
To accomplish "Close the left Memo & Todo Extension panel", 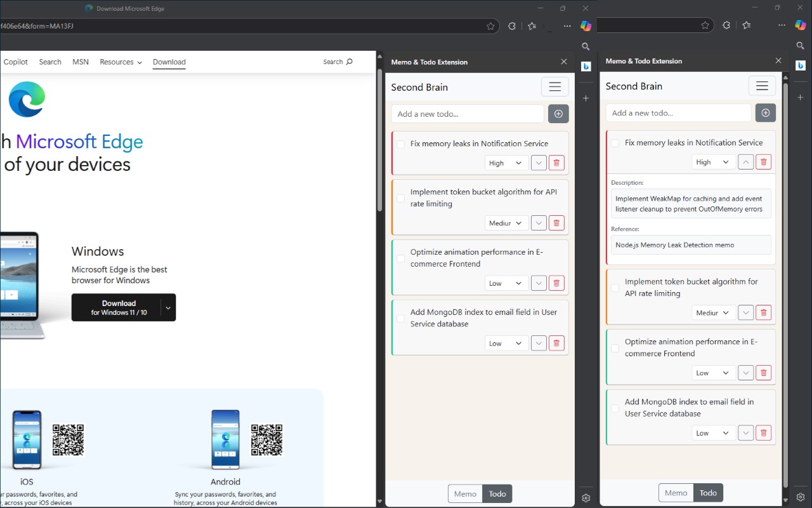I will pyautogui.click(x=564, y=62).
